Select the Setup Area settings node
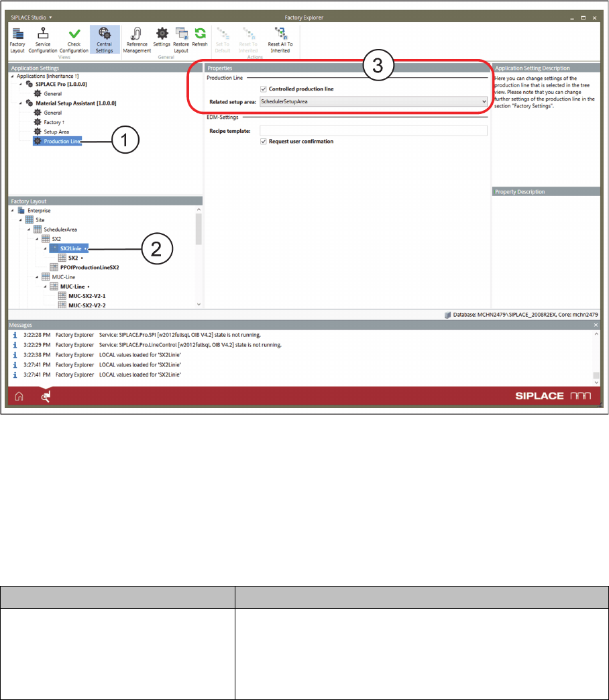The width and height of the screenshot is (609, 700). (x=56, y=132)
